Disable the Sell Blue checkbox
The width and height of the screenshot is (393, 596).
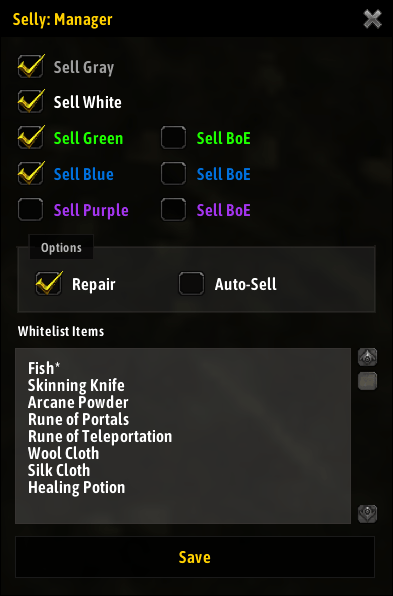(x=30, y=174)
